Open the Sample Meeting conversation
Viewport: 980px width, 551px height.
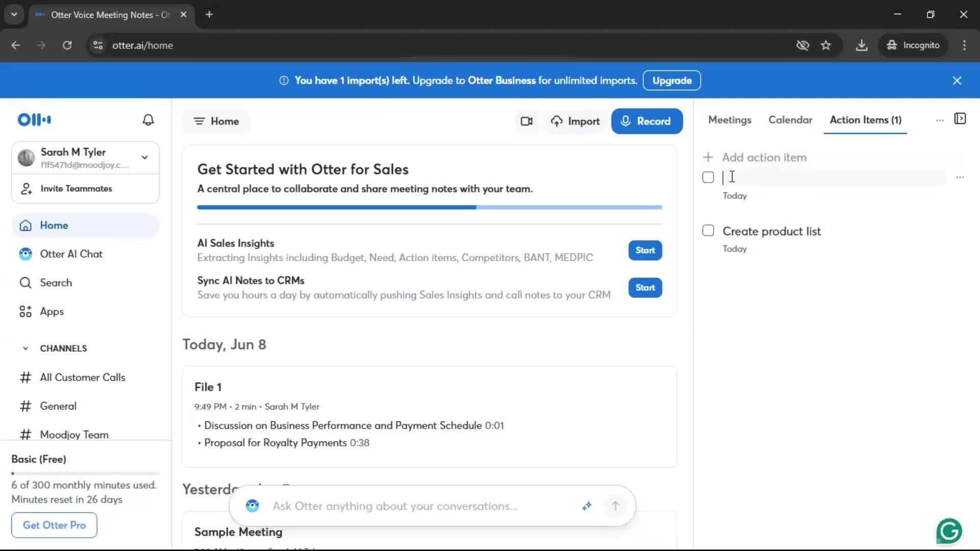pos(238,532)
